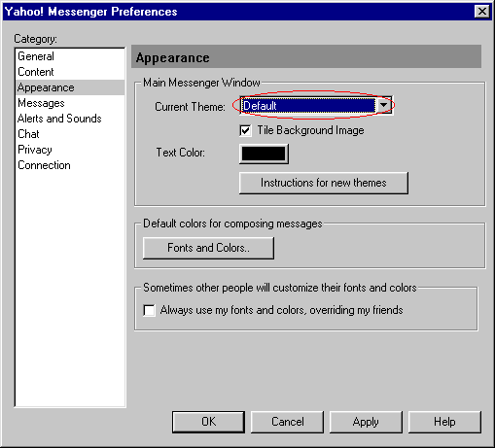Expand the Current Theme dropdown arrow
Viewport: 495px width, 448px height.
(x=383, y=105)
